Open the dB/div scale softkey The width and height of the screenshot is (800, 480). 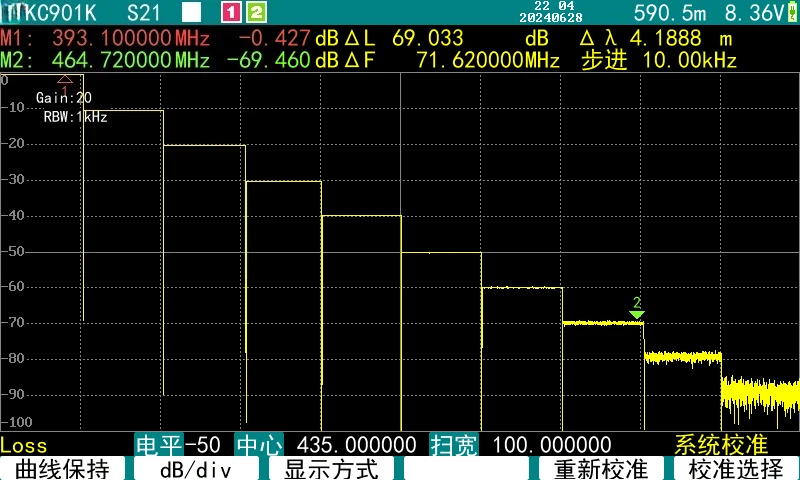(196, 469)
